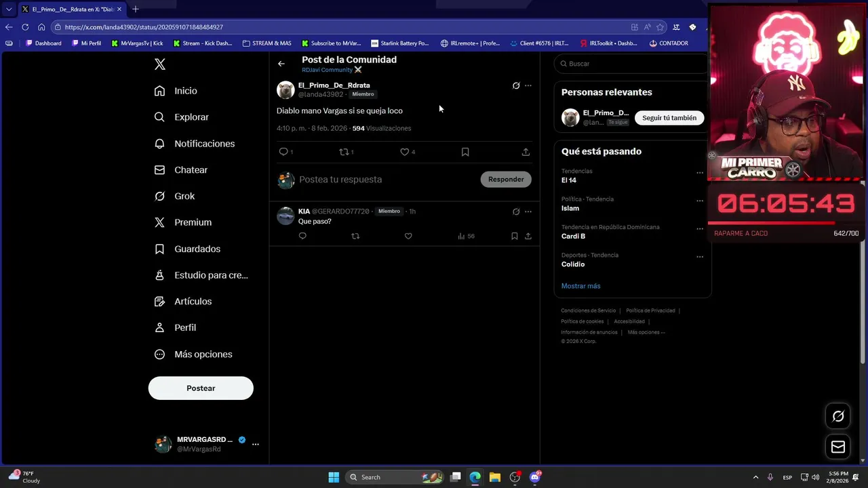Click Seguir tú también button
The image size is (868, 488).
[669, 118]
